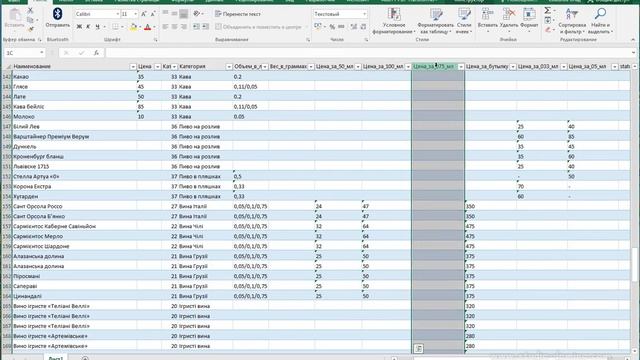Click inside the formula bar
640x360 pixels.
[367, 53]
